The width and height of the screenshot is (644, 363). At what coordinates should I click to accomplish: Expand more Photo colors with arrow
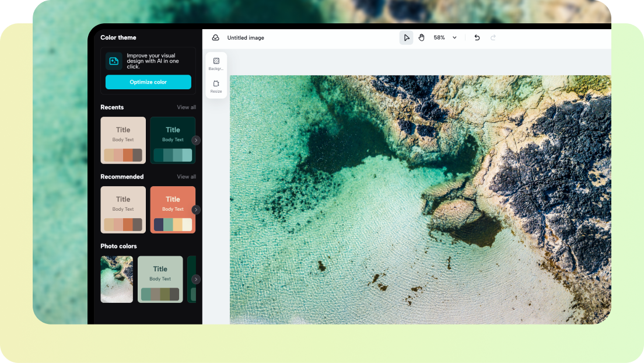point(196,279)
